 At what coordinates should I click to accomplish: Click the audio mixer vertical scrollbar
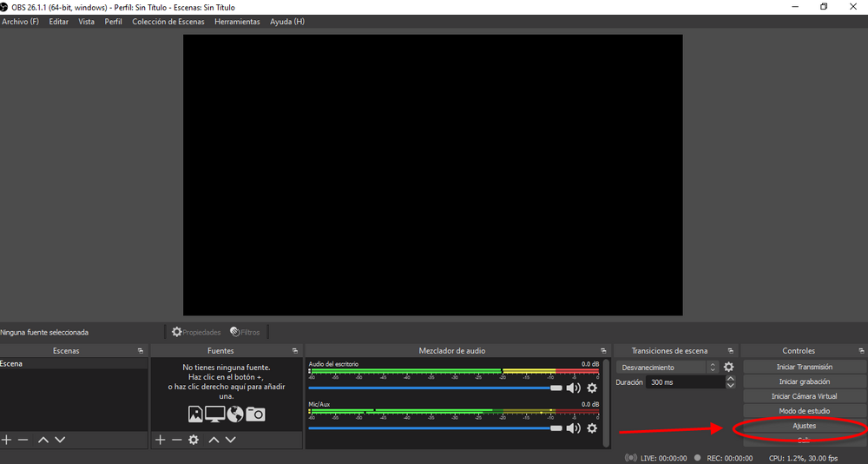[606, 402]
